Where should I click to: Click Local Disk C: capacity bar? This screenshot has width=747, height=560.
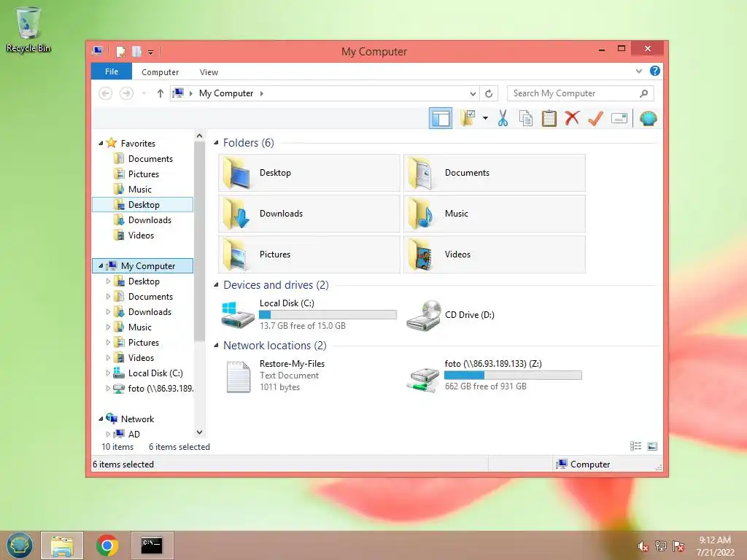click(x=328, y=315)
